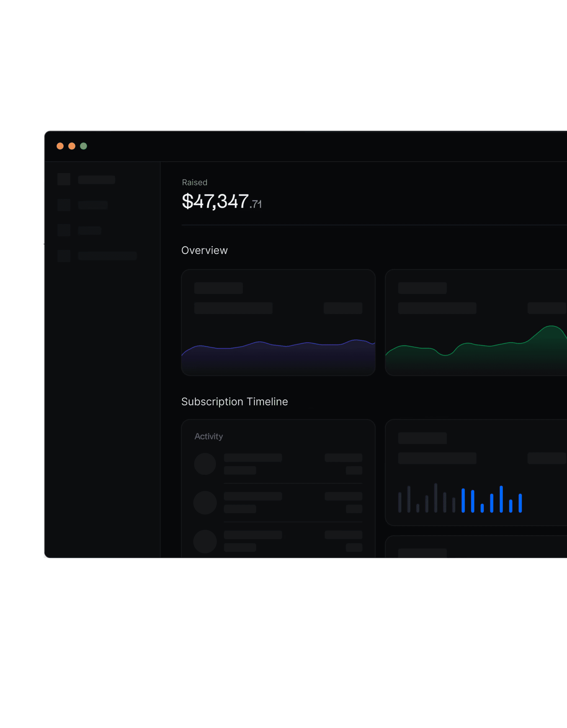Click right placeholder pill in purple chart card
This screenshot has width=567, height=728.
click(x=343, y=308)
